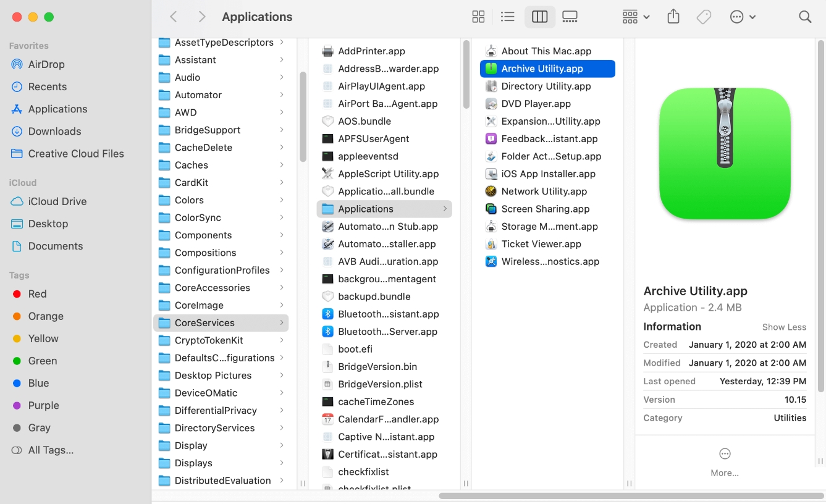Open the grouping options dropdown
The height and width of the screenshot is (504, 826).
point(635,17)
